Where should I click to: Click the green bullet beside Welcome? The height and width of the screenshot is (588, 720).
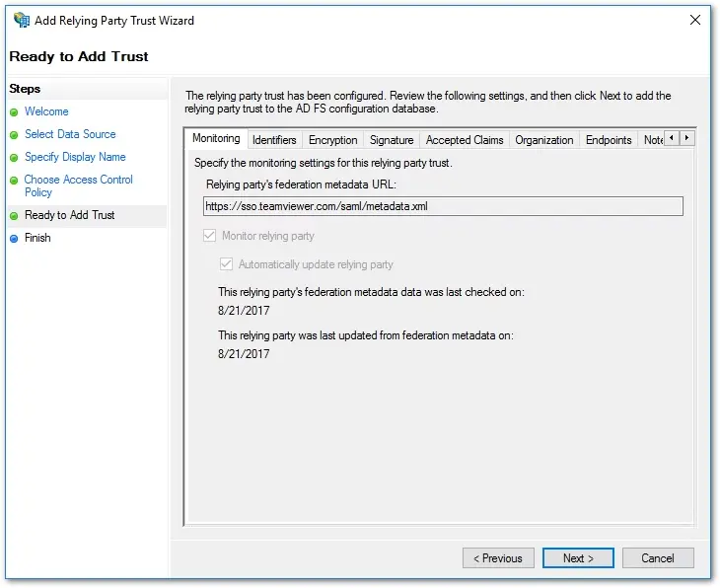tap(14, 112)
